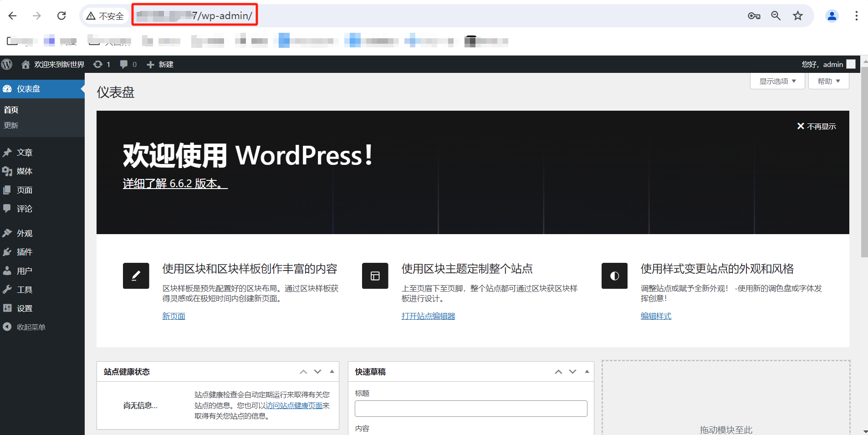
Task: Open saved passwords key icon
Action: [754, 16]
